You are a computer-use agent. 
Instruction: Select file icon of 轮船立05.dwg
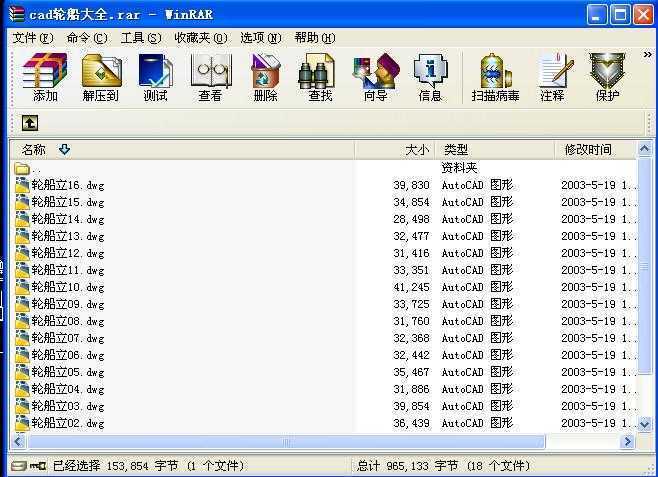tap(22, 372)
